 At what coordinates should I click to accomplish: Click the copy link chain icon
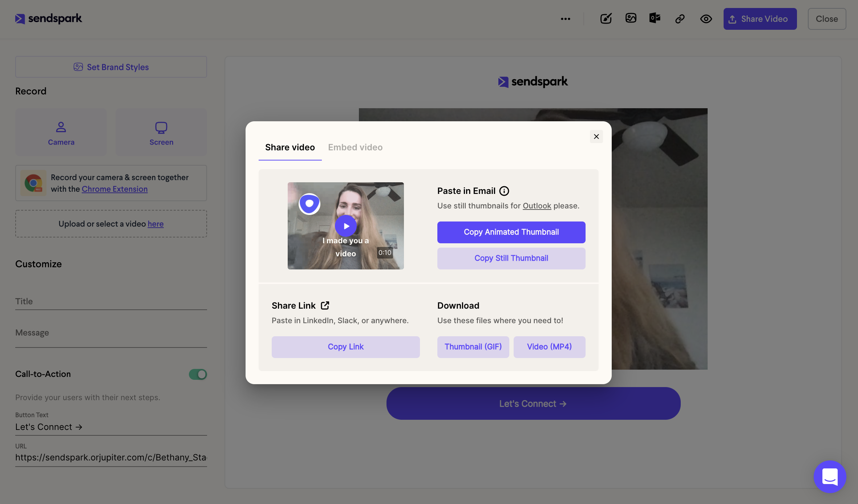coord(680,19)
